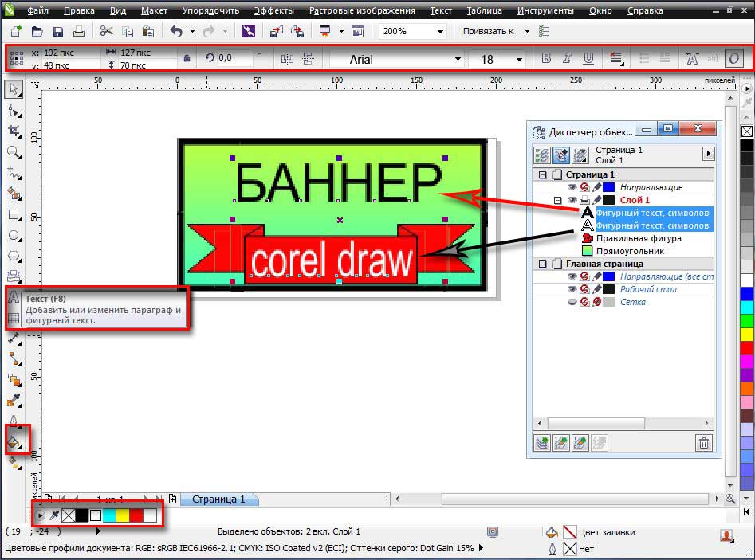Screen dimensions: 755x560
Task: Pick the red swatch in document palette
Action: (136, 515)
